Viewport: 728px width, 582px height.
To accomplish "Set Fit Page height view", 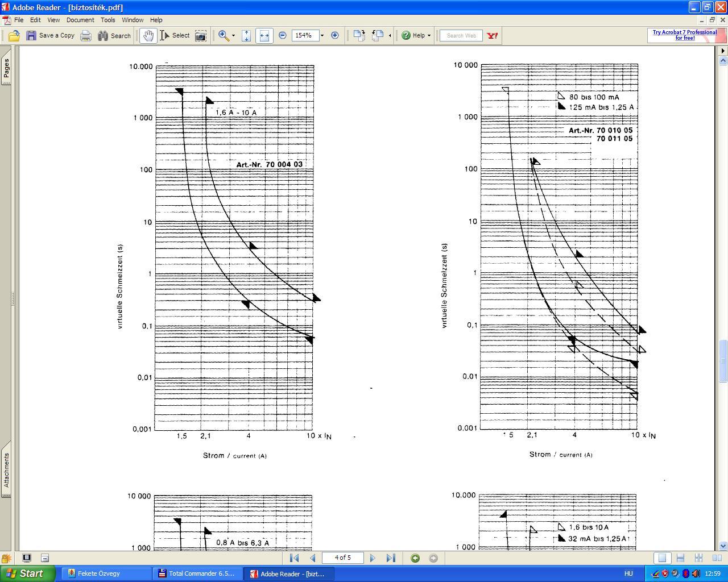I will click(246, 36).
